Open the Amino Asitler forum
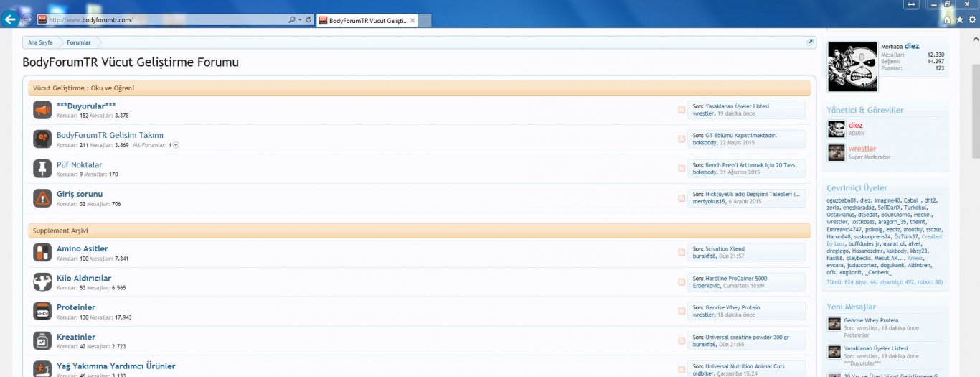The width and height of the screenshot is (980, 377). (x=83, y=248)
